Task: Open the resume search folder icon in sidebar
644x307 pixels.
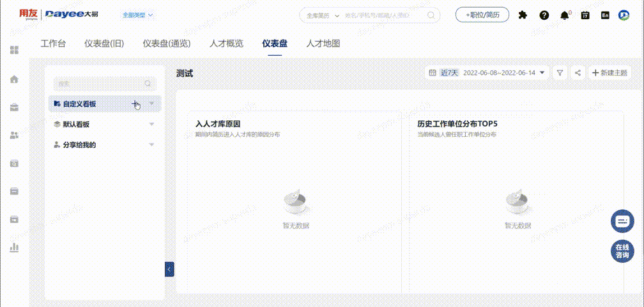Action: pos(14,163)
